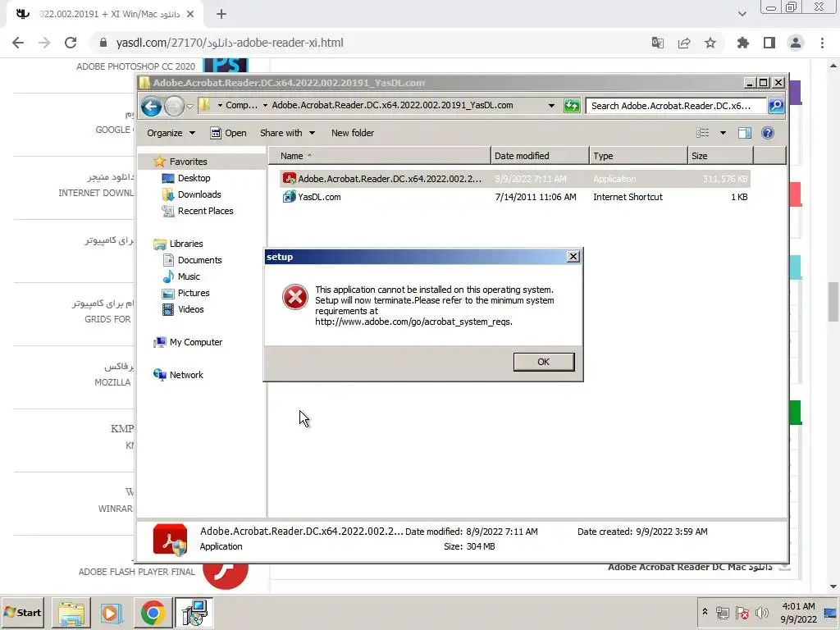Open Explorer recent locations dropdown arrow
The image size is (840, 630).
pyautogui.click(x=189, y=106)
